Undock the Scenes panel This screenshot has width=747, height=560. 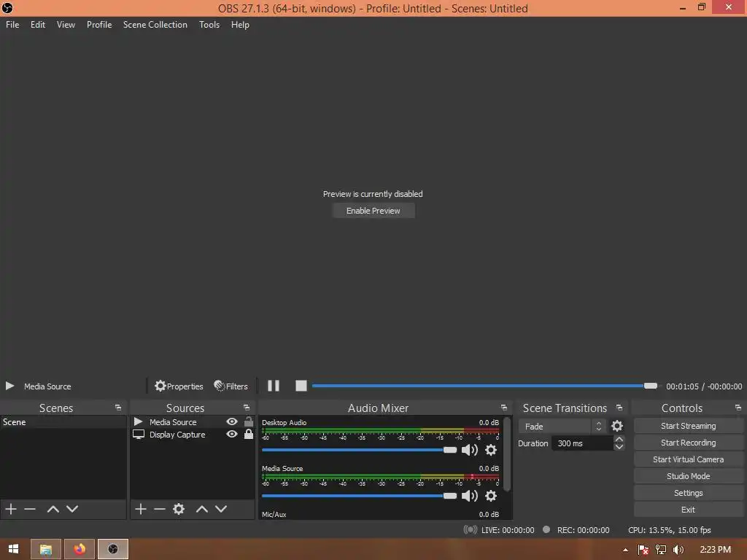click(118, 408)
